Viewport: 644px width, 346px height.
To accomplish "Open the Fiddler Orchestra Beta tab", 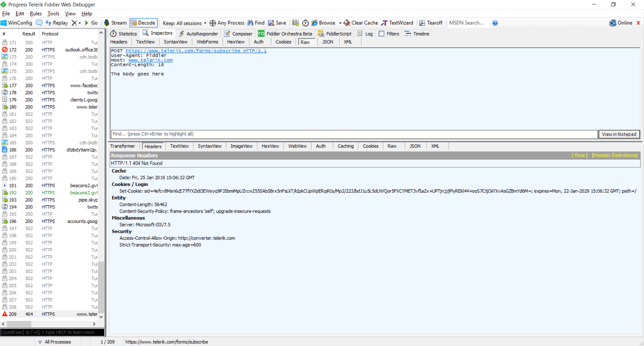I will 285,34.
